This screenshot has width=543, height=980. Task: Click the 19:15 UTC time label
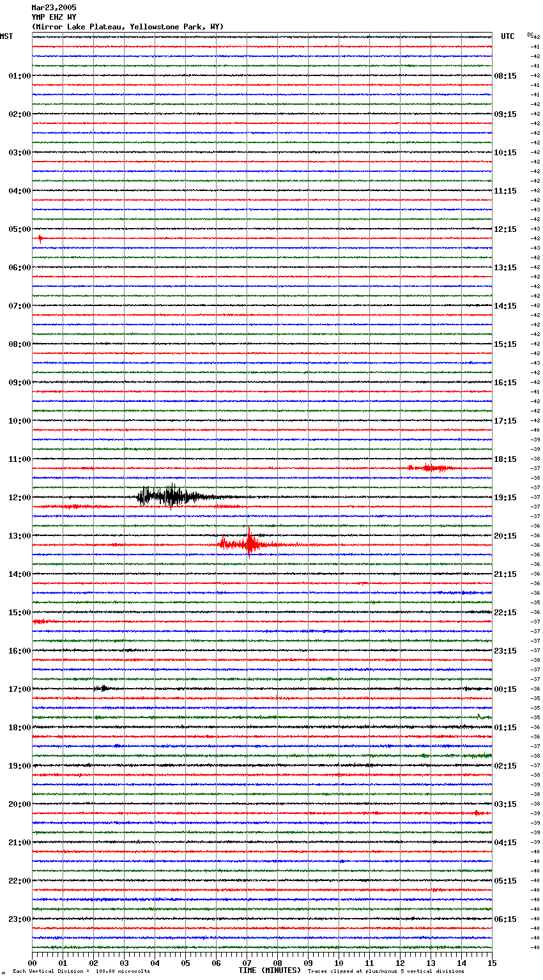pyautogui.click(x=505, y=498)
